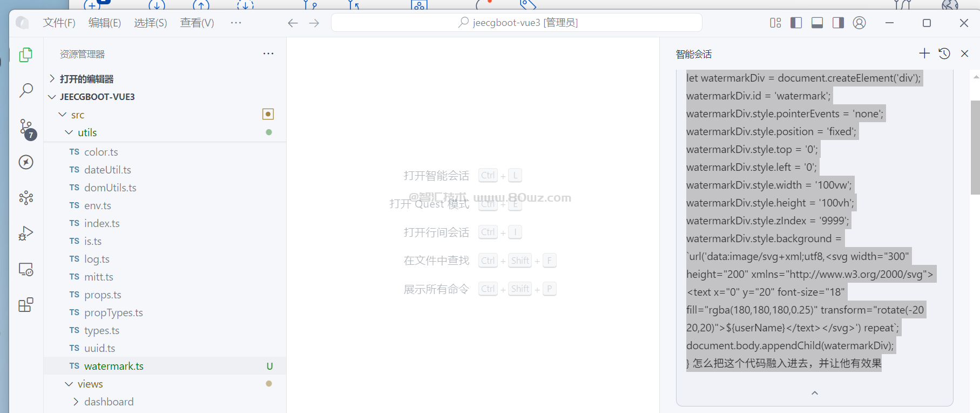The image size is (980, 413).
Task: Open the 查看(V) menu
Action: click(197, 23)
